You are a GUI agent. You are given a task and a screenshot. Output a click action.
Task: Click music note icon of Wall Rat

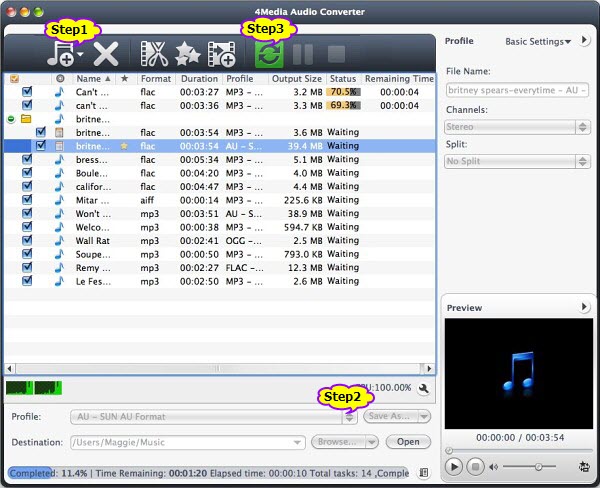coord(59,240)
